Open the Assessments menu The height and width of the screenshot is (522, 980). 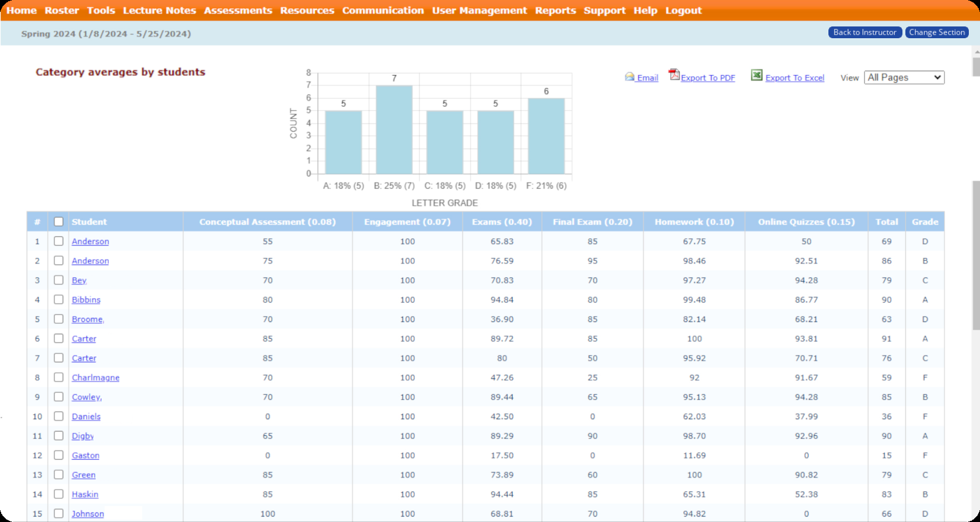coord(238,11)
